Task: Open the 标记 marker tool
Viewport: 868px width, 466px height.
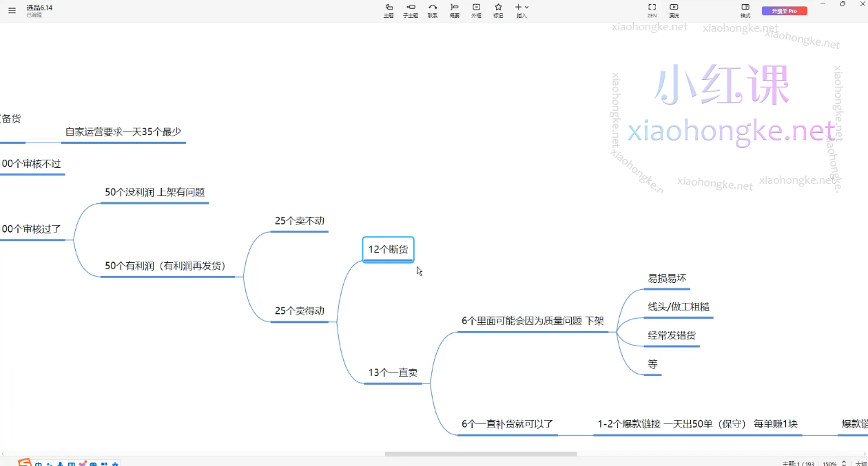Action: [498, 10]
